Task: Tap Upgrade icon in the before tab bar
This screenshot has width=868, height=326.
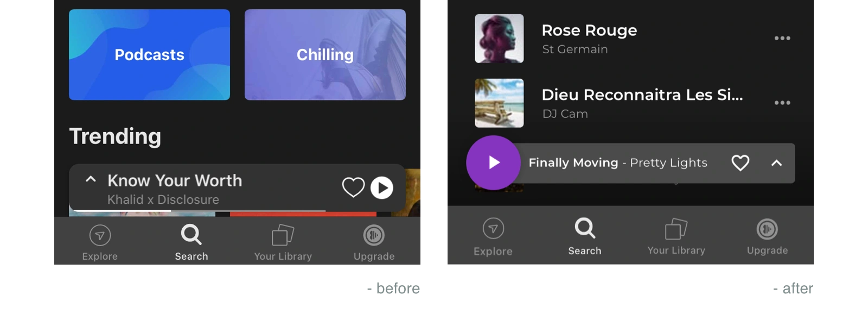Action: tap(374, 235)
